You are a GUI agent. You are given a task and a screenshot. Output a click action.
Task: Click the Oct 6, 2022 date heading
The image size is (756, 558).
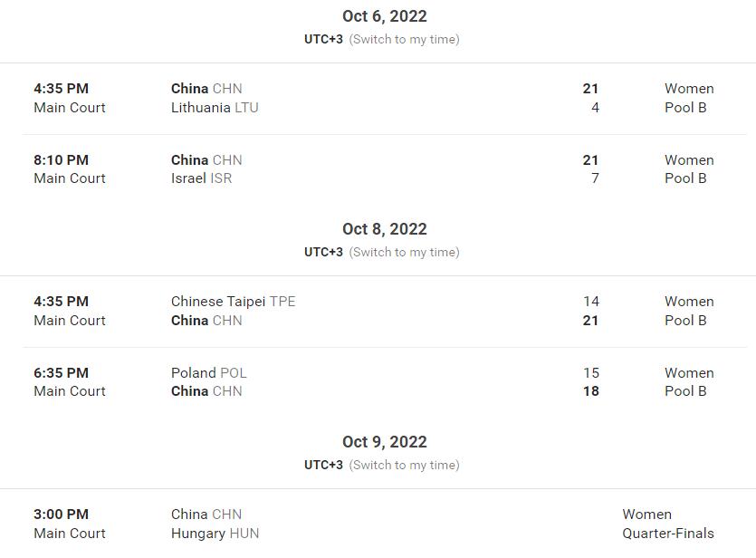click(x=385, y=16)
